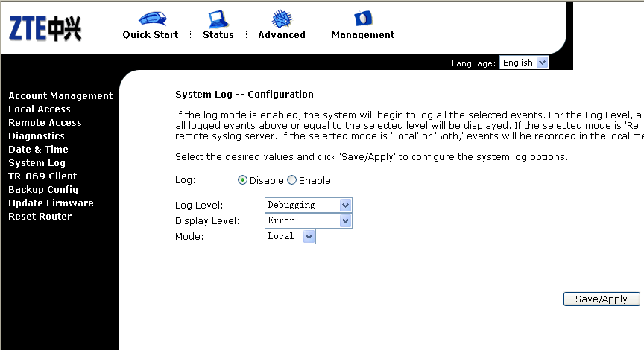The width and height of the screenshot is (644, 350).
Task: Open the Management menu label
Action: 363,35
